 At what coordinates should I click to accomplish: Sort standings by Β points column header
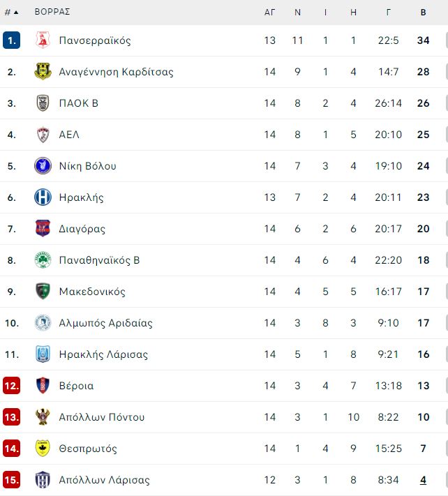click(424, 13)
